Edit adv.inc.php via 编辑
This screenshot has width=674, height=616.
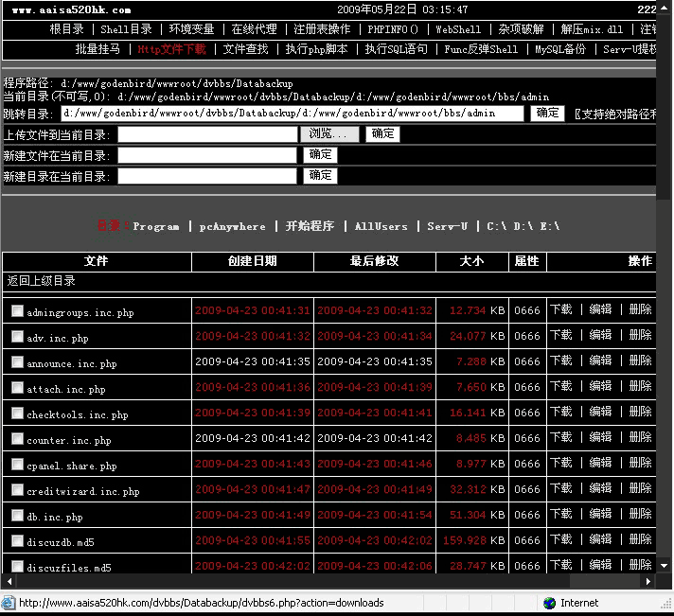(x=600, y=335)
